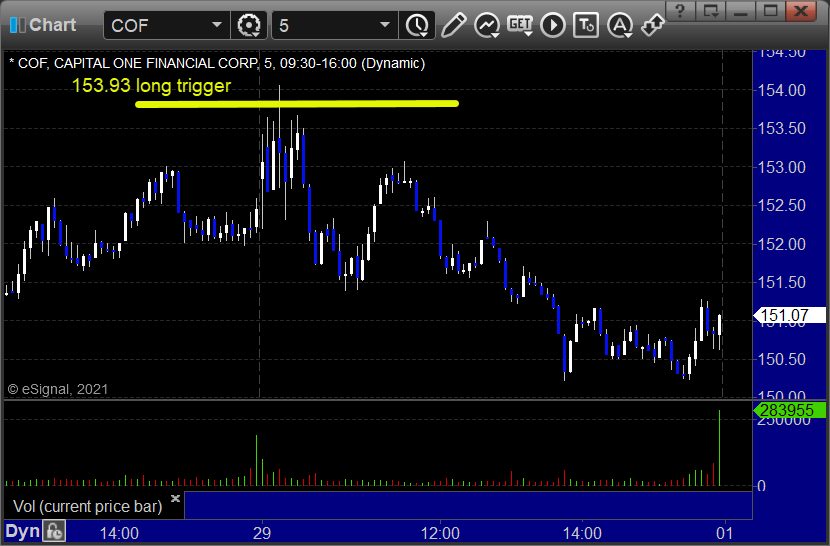
Task: Click the 154.00 price axis label
Action: point(782,91)
